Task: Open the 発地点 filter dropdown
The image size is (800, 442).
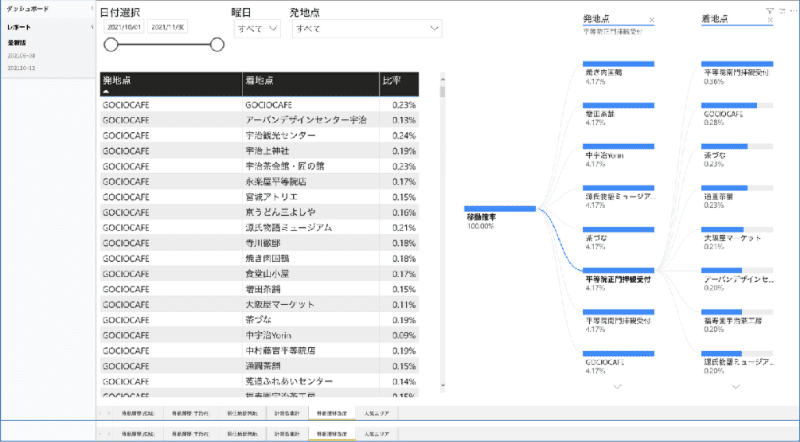Action: point(366,29)
